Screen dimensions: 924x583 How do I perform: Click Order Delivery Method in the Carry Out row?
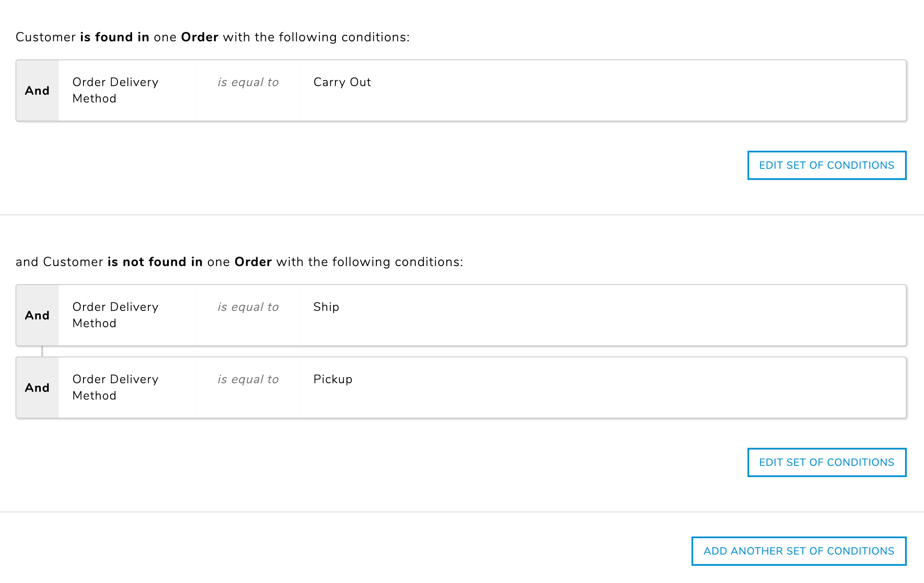(115, 90)
